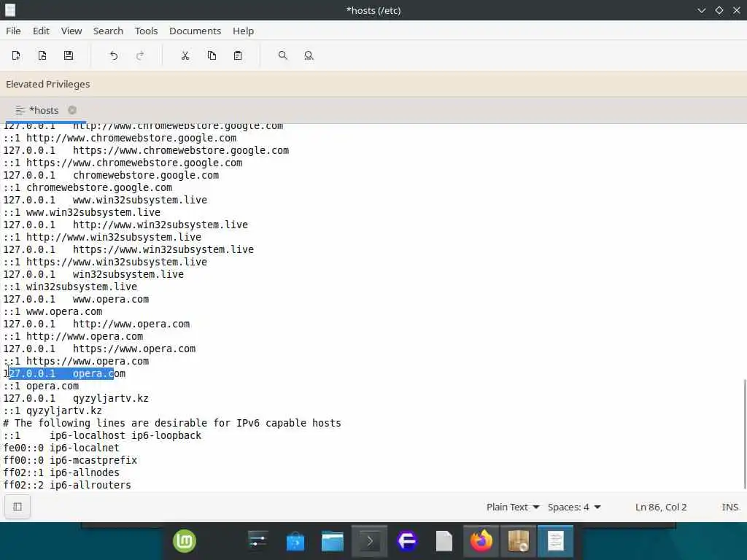Viewport: 747px width, 560px height.
Task: Switch to the text editor taskbar icon
Action: [x=555, y=542]
